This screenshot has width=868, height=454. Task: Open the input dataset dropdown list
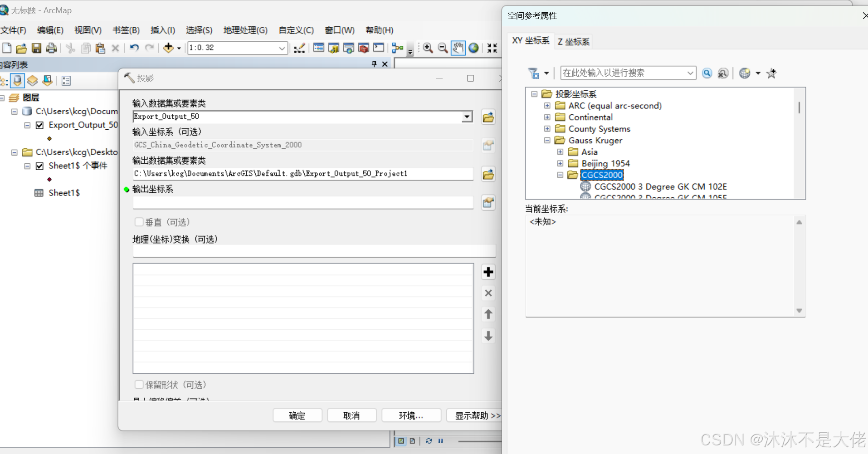466,117
